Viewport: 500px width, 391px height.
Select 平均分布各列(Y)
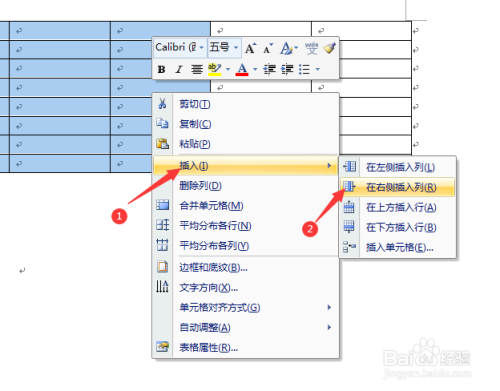(214, 246)
